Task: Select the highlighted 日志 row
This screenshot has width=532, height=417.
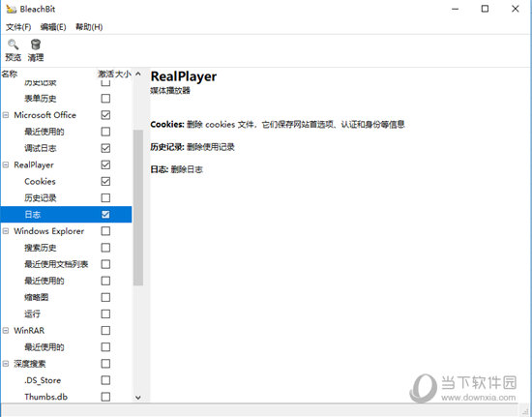Action: click(66, 215)
